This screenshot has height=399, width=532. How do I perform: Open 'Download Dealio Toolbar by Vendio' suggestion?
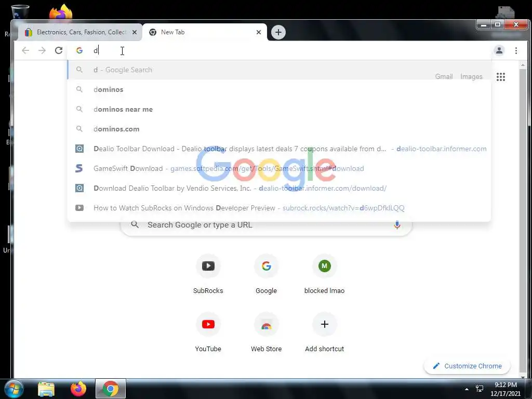click(279, 188)
